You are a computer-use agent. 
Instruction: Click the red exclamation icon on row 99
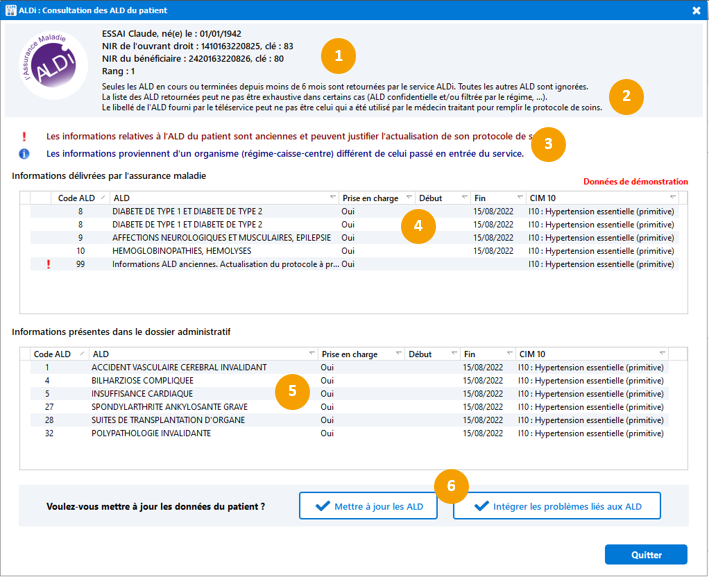click(x=48, y=264)
